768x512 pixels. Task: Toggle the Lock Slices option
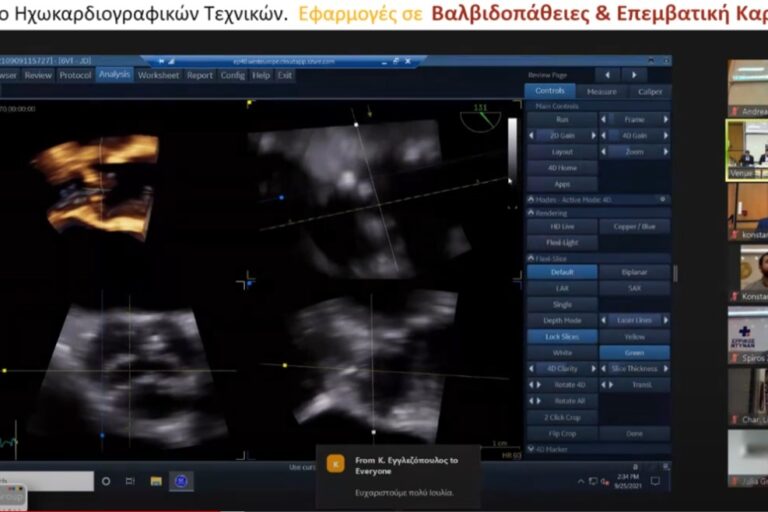(562, 337)
